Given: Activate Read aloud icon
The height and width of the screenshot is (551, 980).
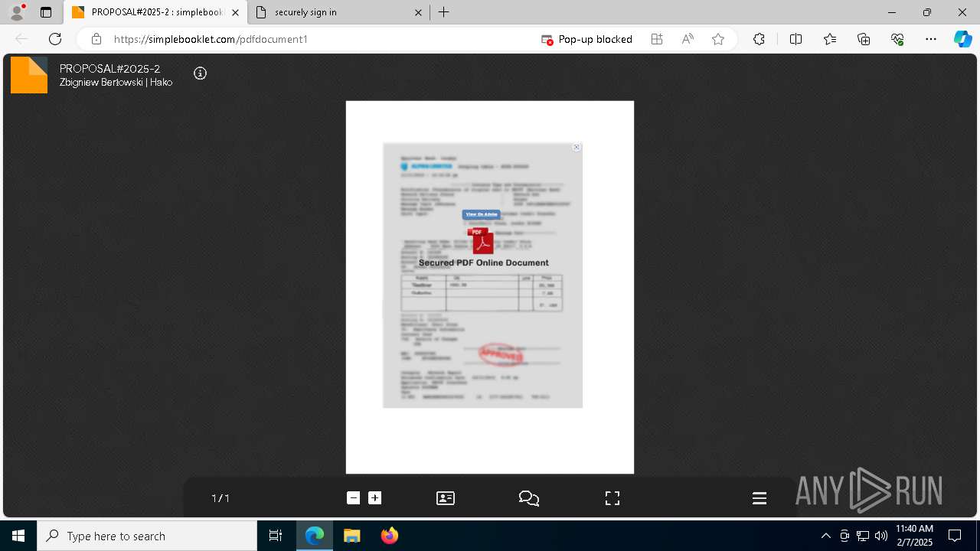Looking at the screenshot, I should coord(688,39).
